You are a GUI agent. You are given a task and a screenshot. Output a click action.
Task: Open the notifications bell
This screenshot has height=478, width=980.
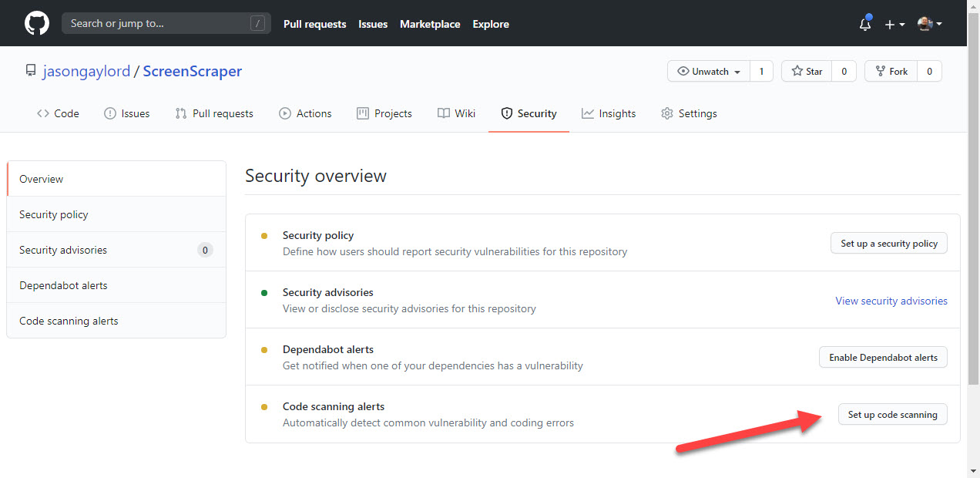(865, 23)
